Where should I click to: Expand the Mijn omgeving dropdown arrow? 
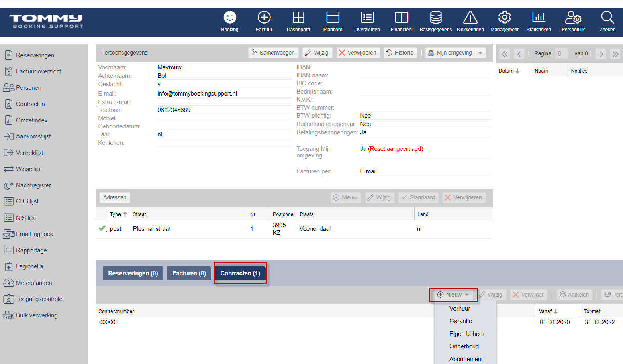click(480, 53)
